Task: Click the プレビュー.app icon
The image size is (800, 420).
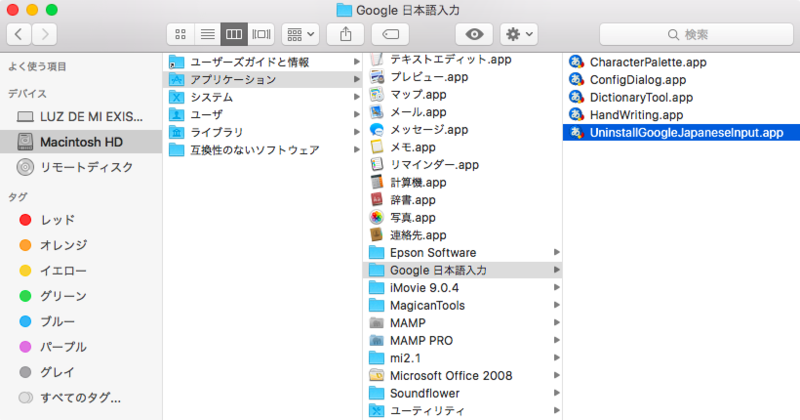Action: pyautogui.click(x=377, y=77)
